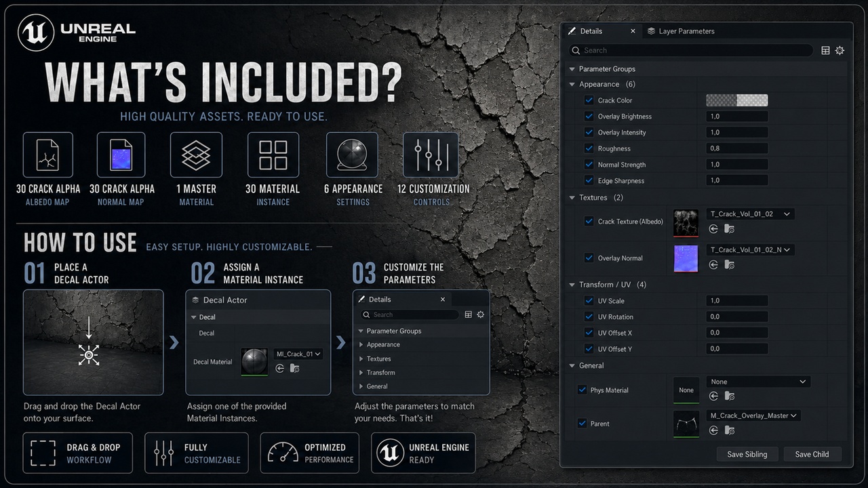Open the Phys Material None dropdown
The height and width of the screenshot is (488, 868).
click(758, 382)
